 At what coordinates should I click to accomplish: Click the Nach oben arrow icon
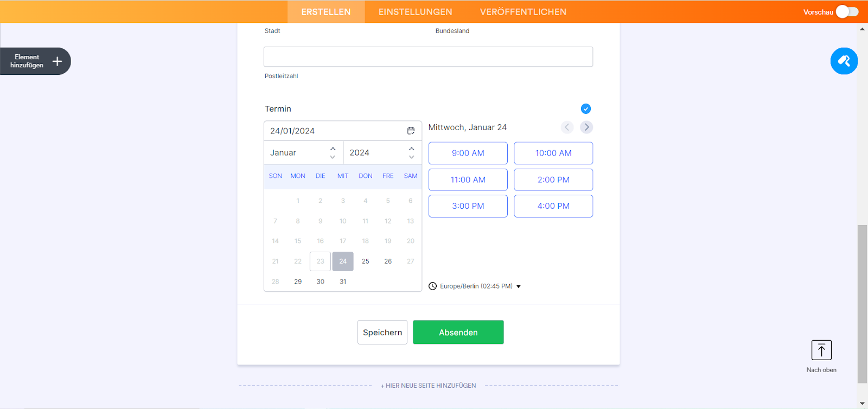(821, 350)
